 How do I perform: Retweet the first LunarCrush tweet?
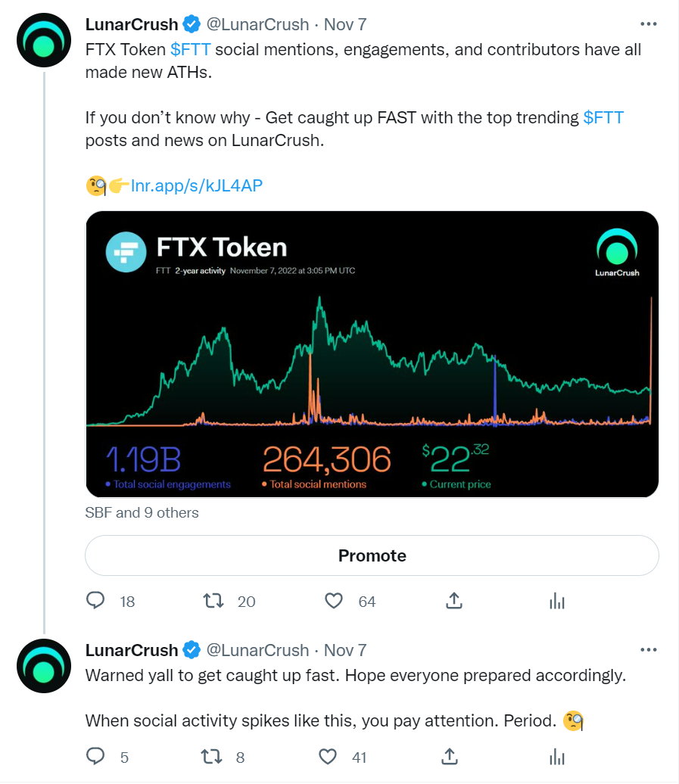click(x=214, y=601)
